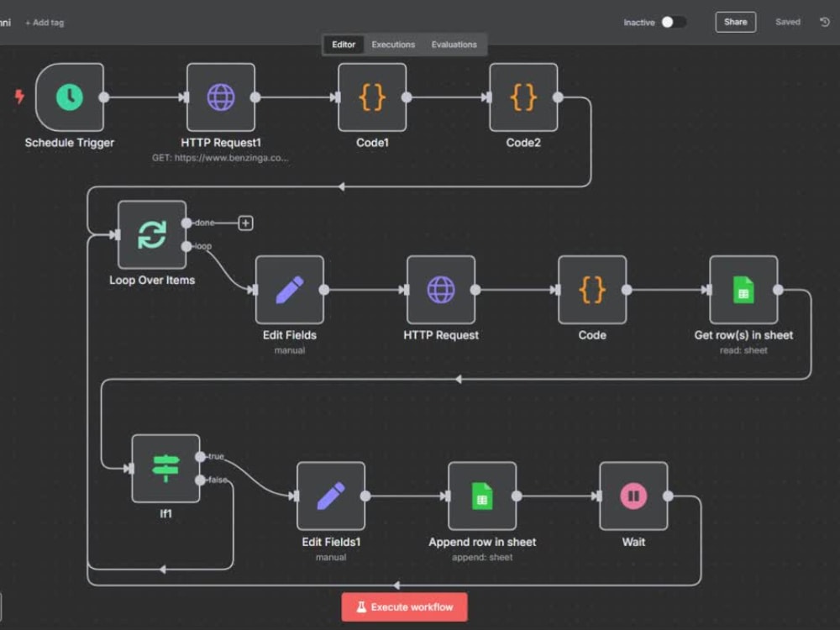
Task: Open the Loop Over Items node
Action: point(152,234)
